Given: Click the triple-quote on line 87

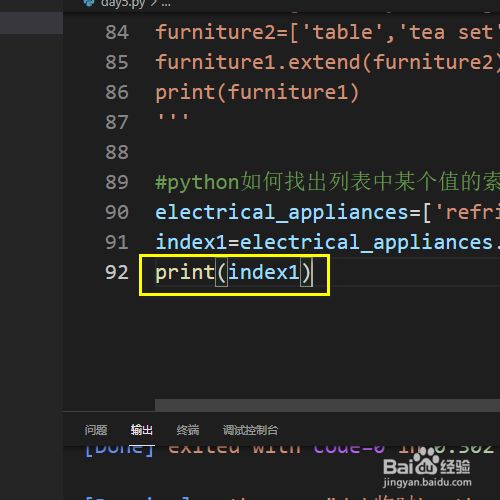Looking at the screenshot, I should click(x=173, y=117).
